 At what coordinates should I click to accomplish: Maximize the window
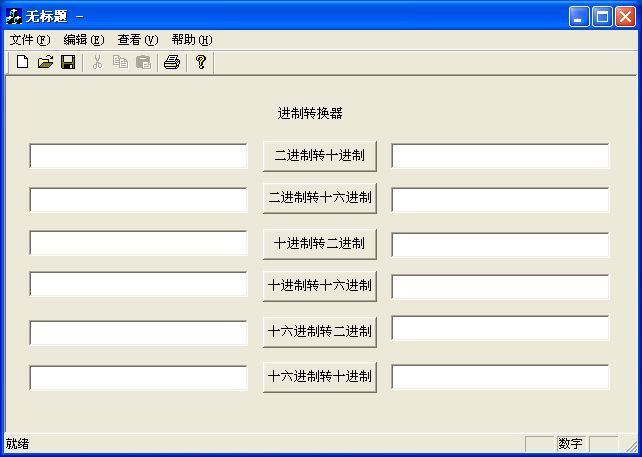point(602,16)
